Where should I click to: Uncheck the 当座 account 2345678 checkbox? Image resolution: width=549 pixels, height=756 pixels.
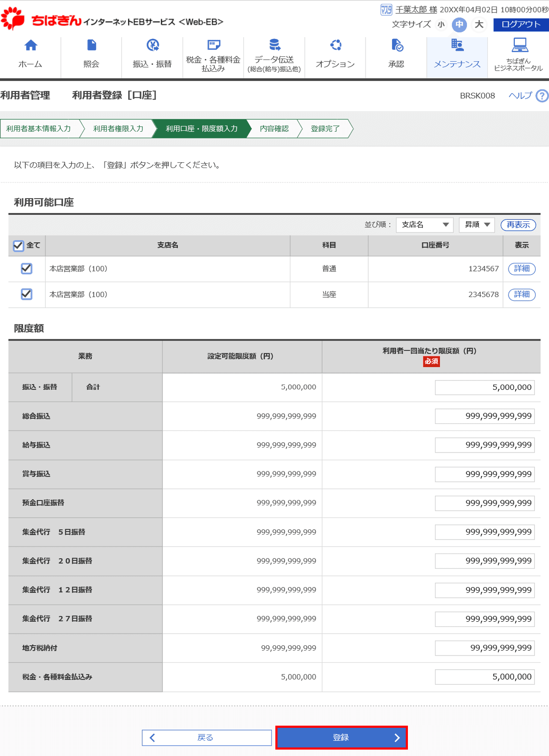27,294
